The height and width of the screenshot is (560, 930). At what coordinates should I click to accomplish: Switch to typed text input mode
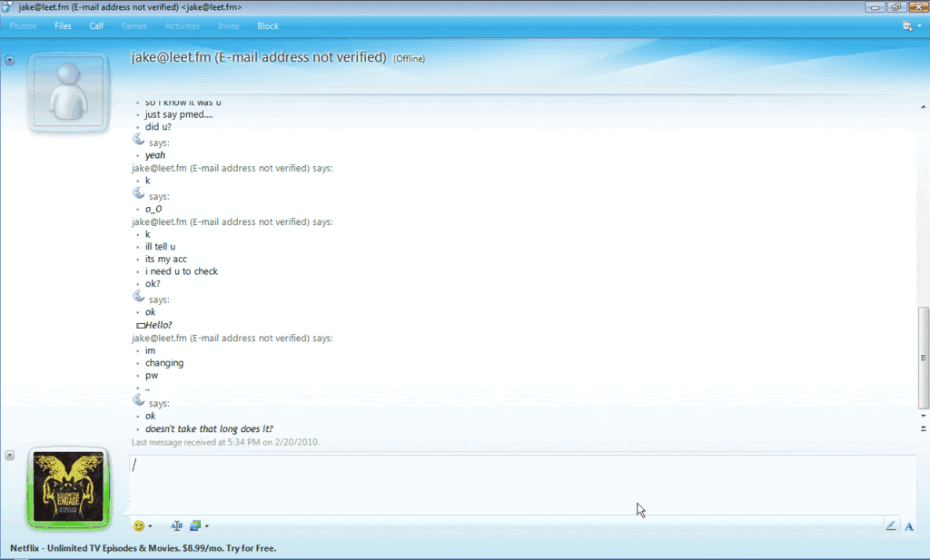(x=908, y=526)
